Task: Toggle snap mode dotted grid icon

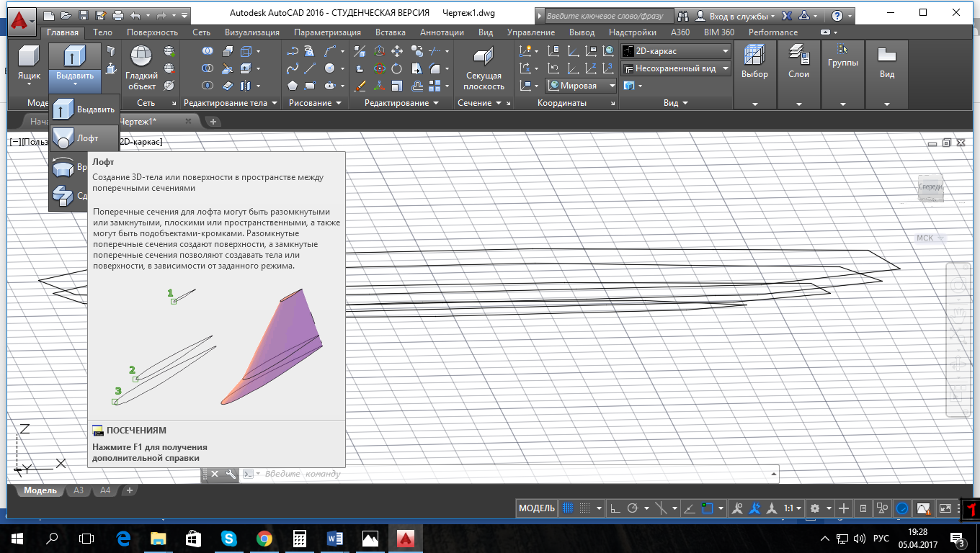Action: click(x=585, y=508)
